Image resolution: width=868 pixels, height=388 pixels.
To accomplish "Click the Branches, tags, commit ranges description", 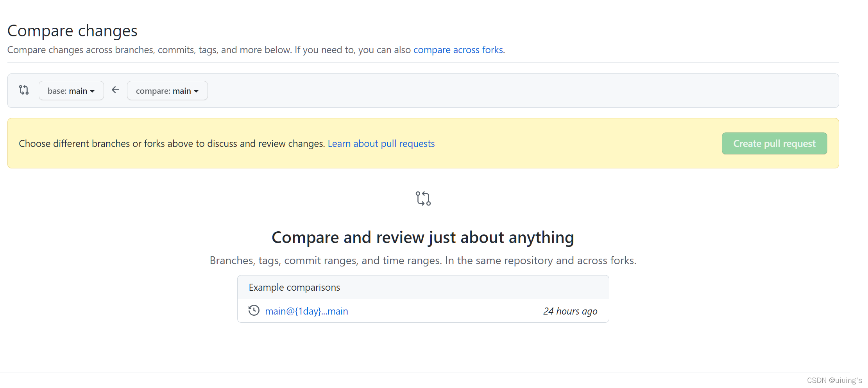I will (423, 261).
